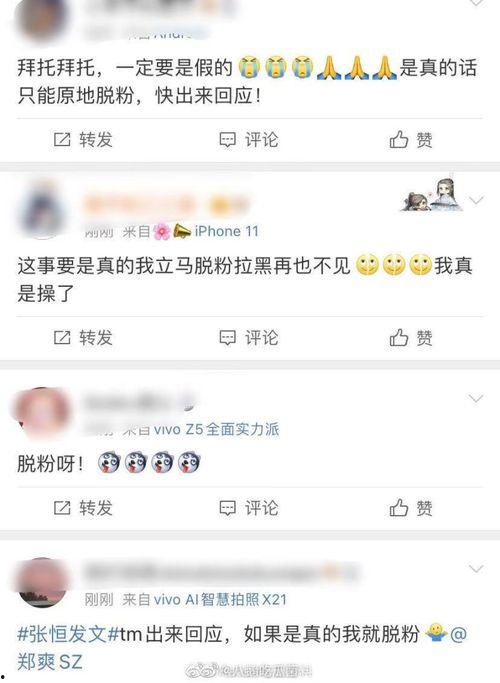Open avatar of the iPhone 11 poster

point(42,210)
